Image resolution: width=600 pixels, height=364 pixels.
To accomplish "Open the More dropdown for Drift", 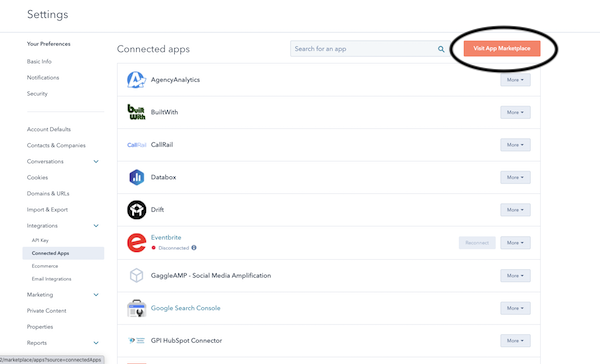I will [x=515, y=210].
